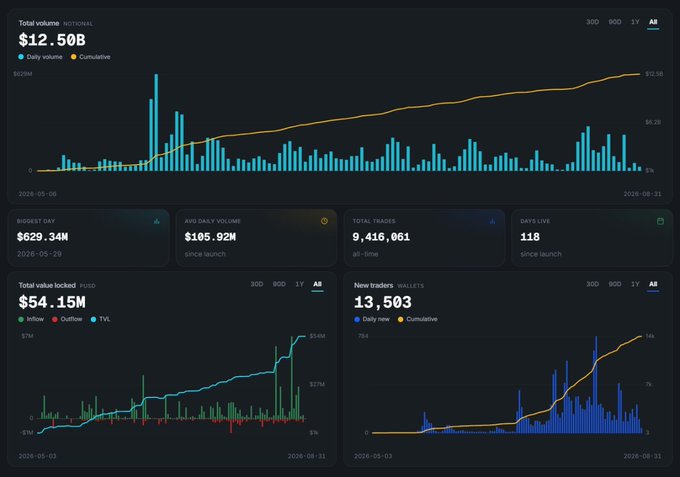The width and height of the screenshot is (680, 477).
Task: Click the green Inflow legend dot
Action: tap(21, 319)
